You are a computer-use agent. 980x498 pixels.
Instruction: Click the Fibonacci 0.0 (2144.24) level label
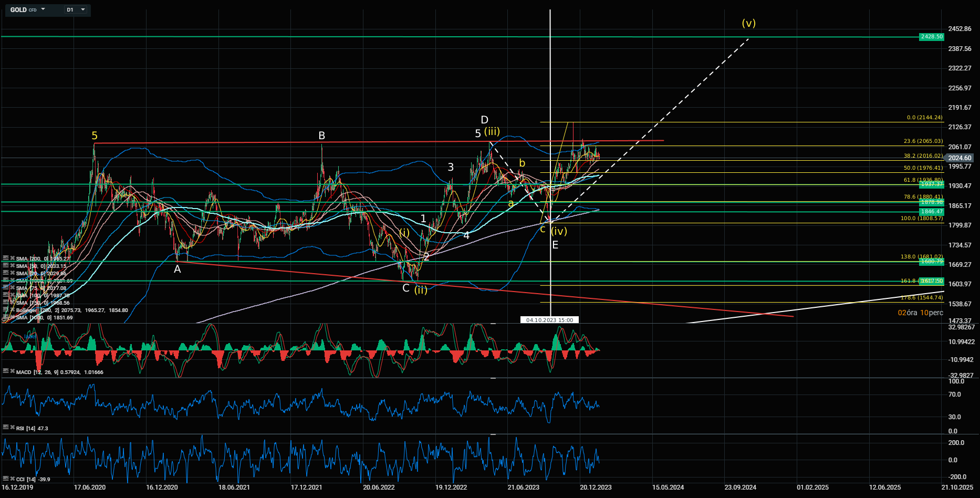tap(924, 118)
